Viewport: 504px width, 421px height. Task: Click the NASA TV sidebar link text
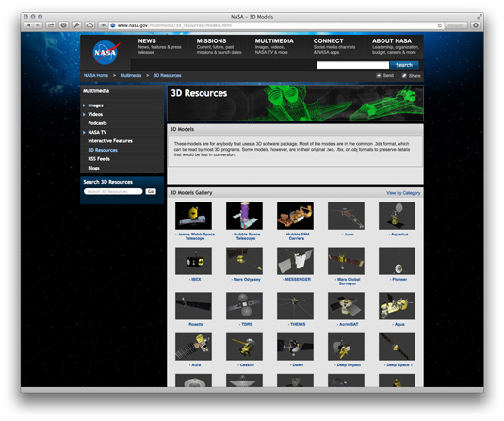click(x=97, y=133)
